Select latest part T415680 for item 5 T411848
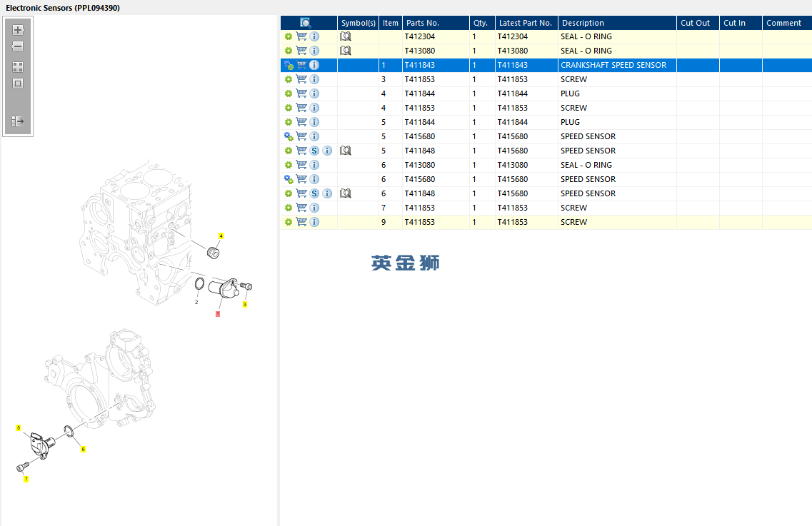 [513, 151]
